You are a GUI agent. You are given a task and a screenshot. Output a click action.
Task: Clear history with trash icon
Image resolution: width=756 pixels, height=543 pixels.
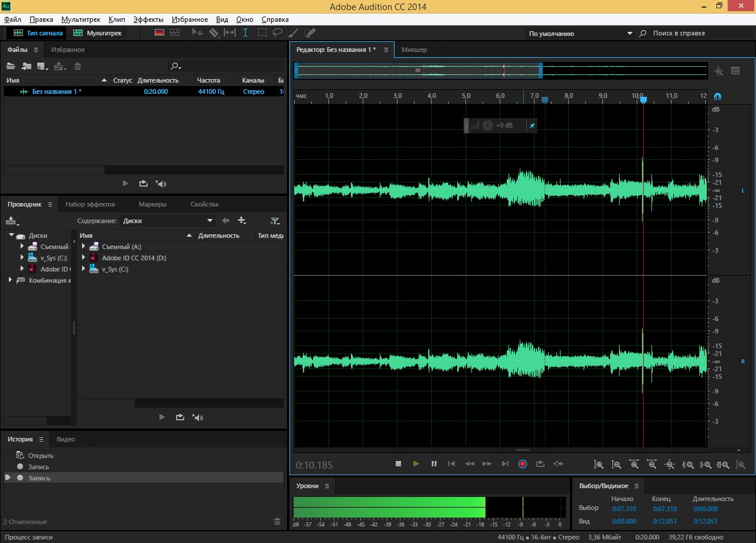[277, 521]
